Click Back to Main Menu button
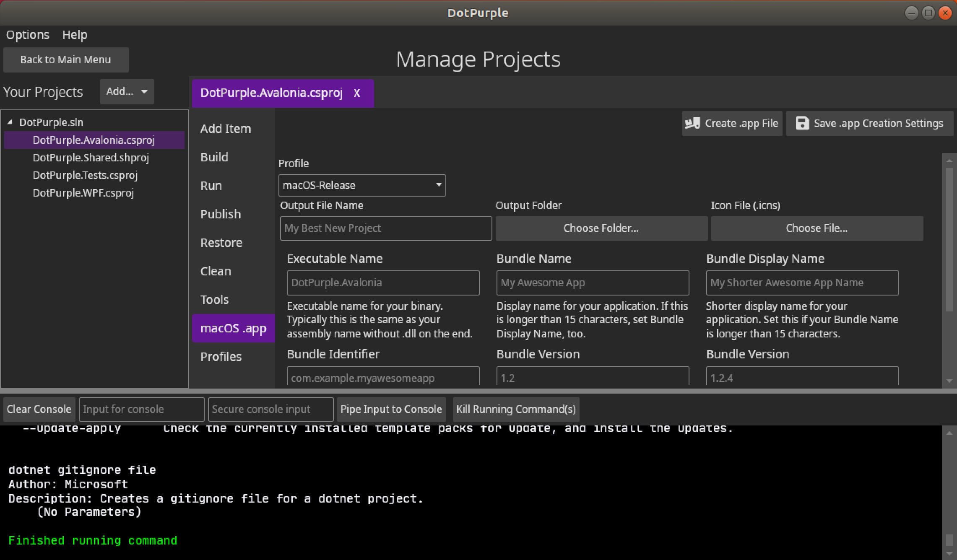 [x=66, y=60]
